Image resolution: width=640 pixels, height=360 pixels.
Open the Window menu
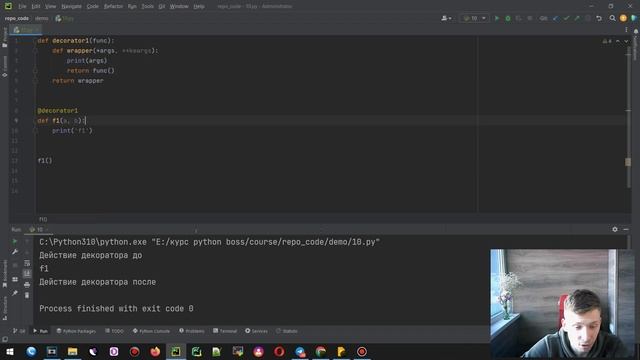[179, 7]
